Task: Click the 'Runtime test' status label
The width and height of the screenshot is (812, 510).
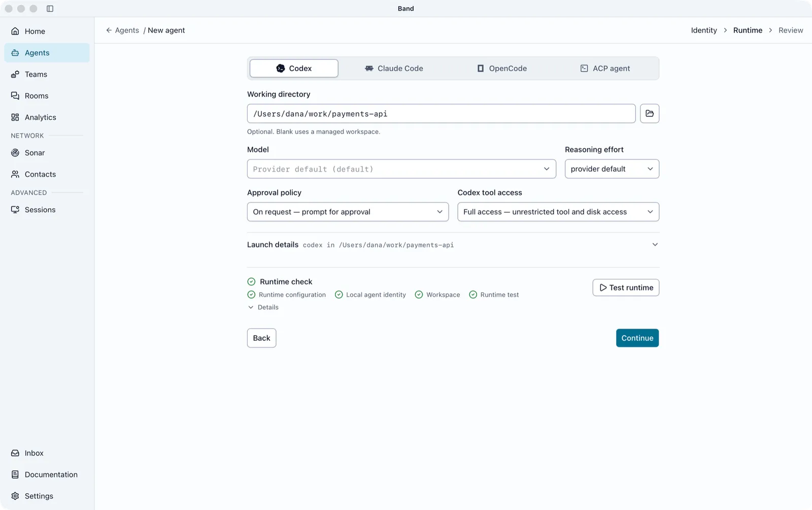Action: (499, 295)
